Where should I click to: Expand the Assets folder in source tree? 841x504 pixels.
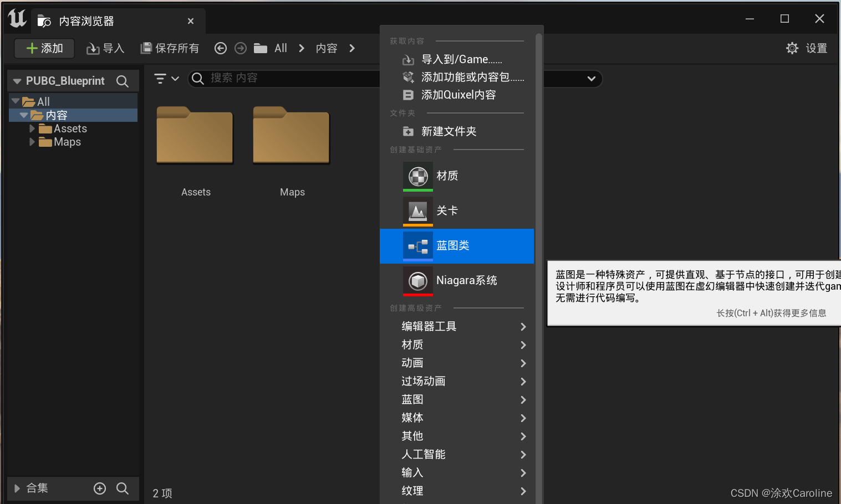33,128
